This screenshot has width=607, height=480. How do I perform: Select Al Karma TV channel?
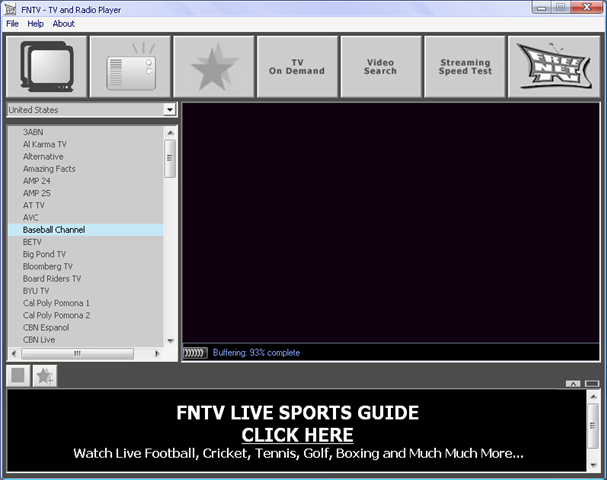(x=86, y=144)
